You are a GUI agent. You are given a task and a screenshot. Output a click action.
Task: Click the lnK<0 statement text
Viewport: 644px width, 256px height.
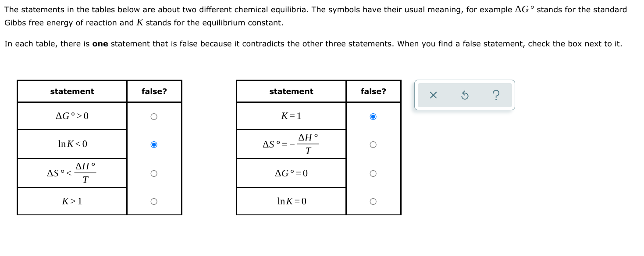pos(72,144)
